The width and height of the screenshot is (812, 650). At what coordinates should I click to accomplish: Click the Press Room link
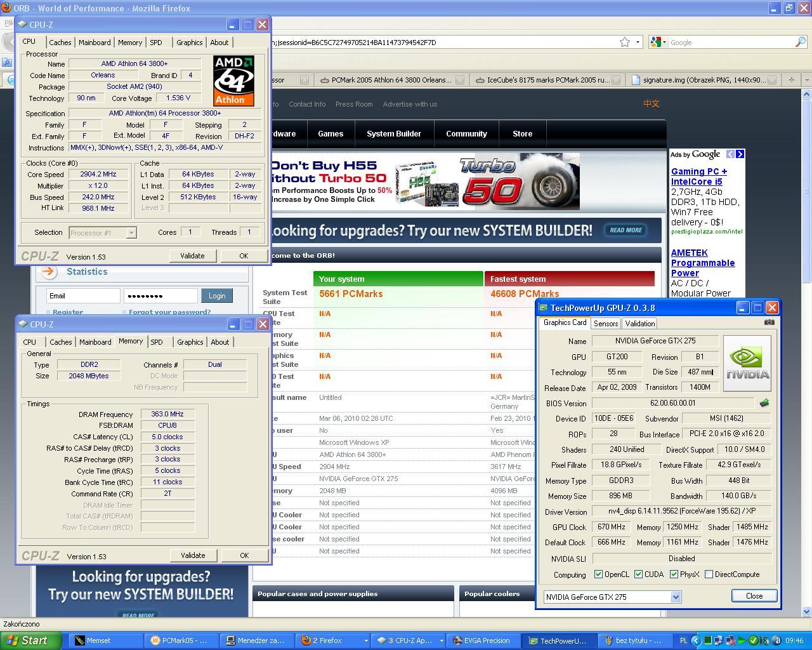click(x=354, y=104)
